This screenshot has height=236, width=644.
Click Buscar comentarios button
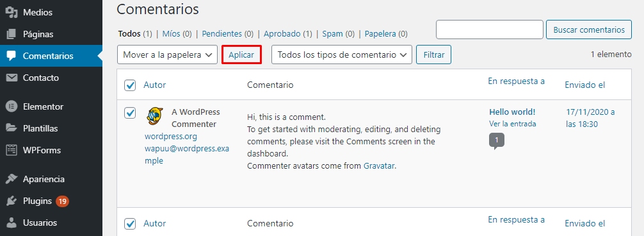click(589, 29)
